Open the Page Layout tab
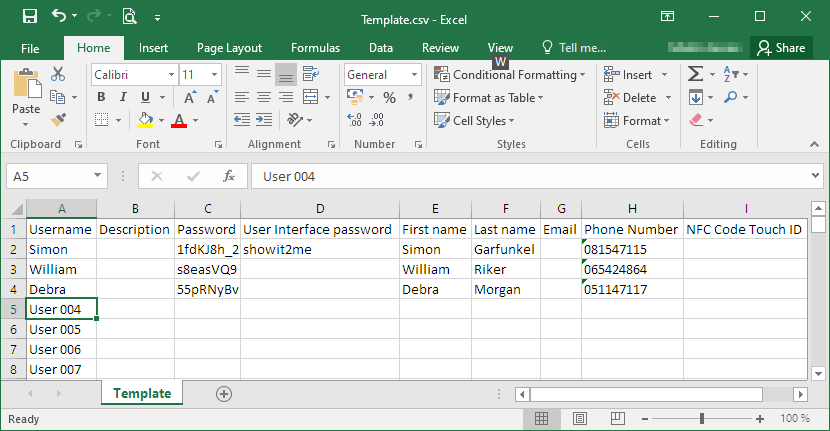This screenshot has width=830, height=431. click(x=229, y=48)
